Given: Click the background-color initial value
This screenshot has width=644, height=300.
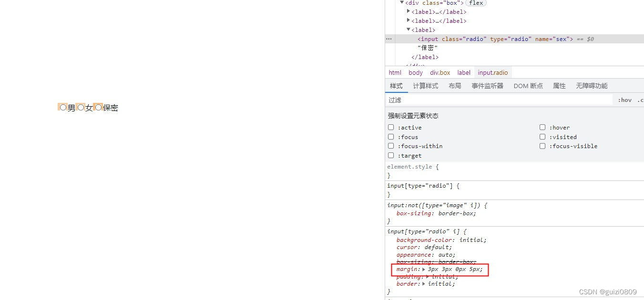Looking at the screenshot, I should tap(473, 240).
